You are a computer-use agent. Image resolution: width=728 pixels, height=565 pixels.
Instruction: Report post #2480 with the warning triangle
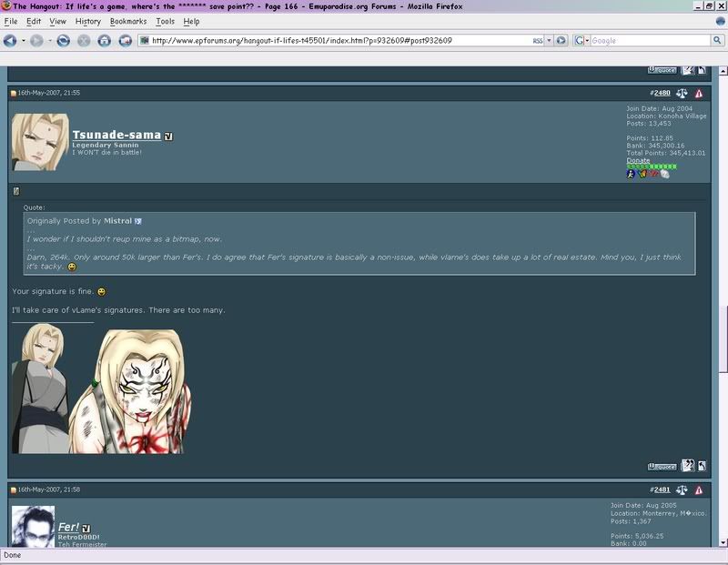(x=699, y=94)
